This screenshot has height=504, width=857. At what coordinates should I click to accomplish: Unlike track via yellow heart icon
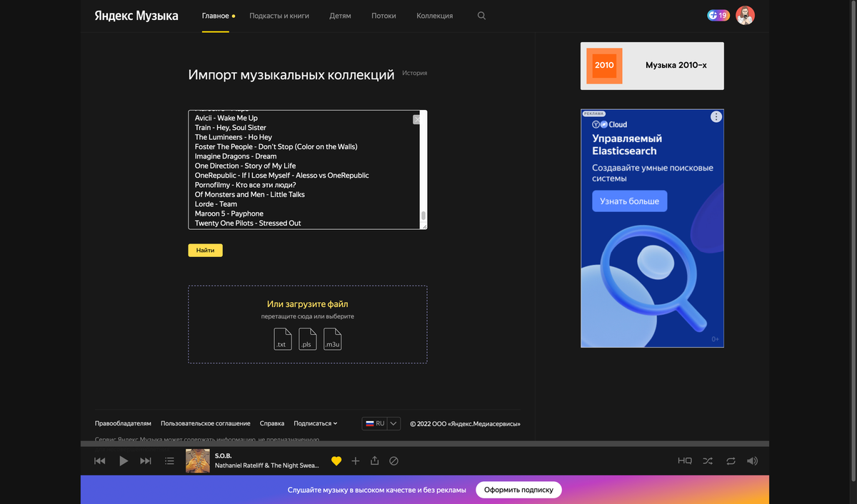336,461
